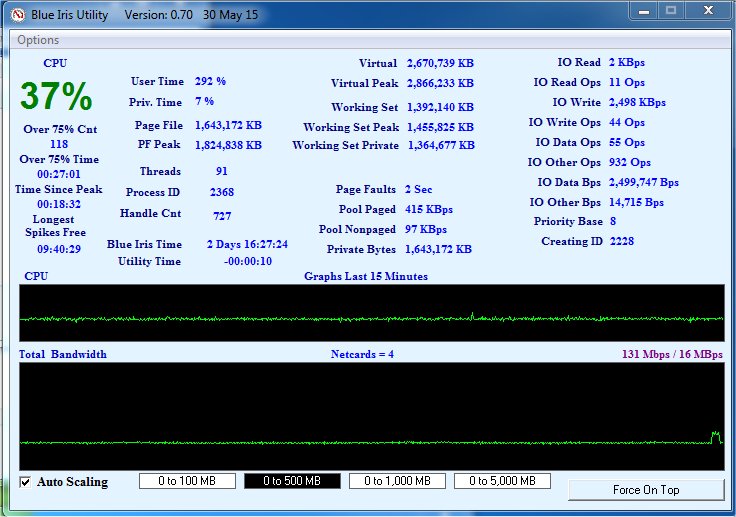Click the large 37% CPU reading
The width and height of the screenshot is (736, 517).
click(x=56, y=96)
